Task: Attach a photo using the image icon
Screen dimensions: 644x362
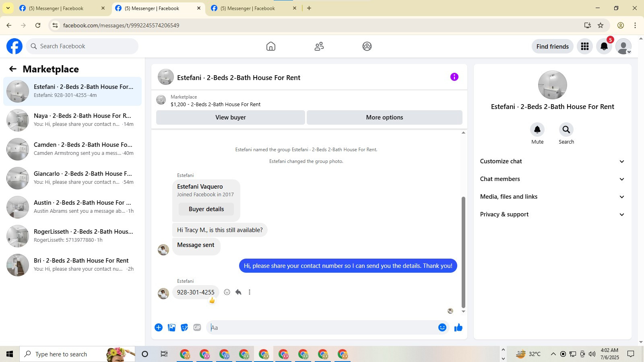Action: coord(171,327)
